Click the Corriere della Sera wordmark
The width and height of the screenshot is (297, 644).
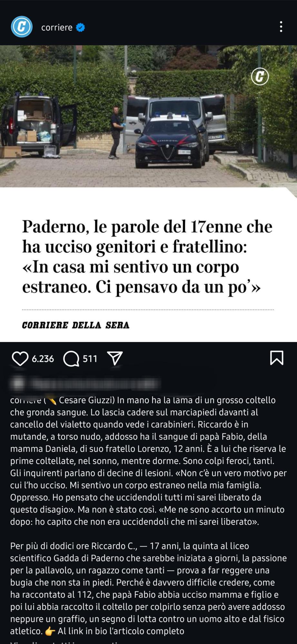coord(76,325)
